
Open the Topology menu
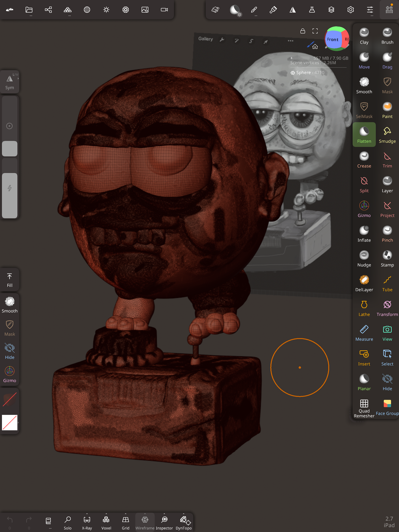point(68,10)
